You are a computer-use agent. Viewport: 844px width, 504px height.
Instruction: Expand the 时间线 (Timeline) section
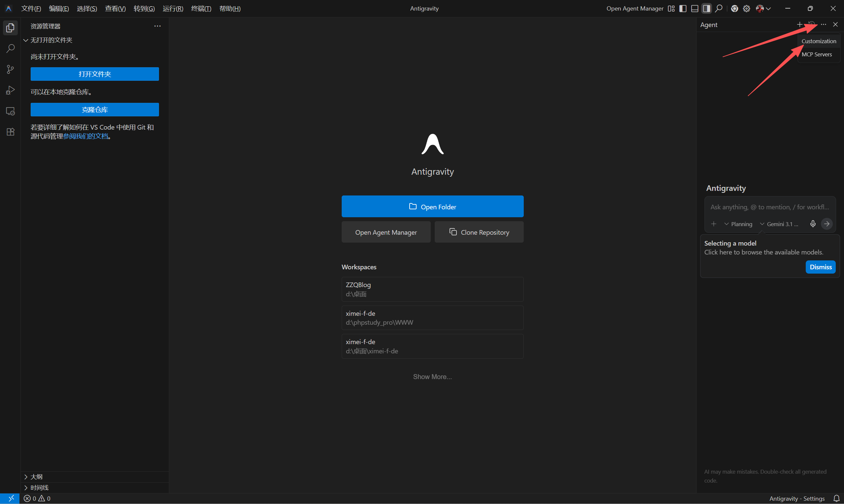coord(39,488)
